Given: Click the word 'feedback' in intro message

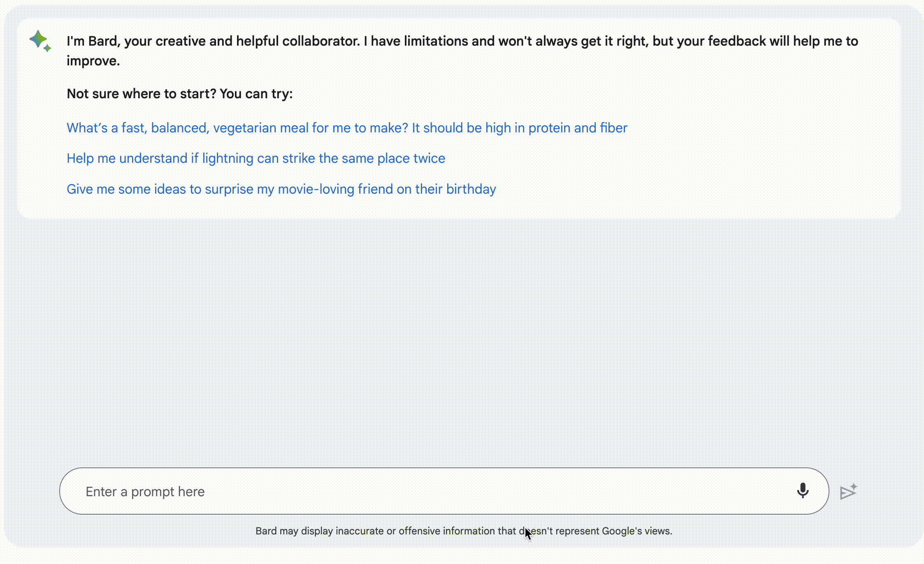Looking at the screenshot, I should tap(736, 41).
